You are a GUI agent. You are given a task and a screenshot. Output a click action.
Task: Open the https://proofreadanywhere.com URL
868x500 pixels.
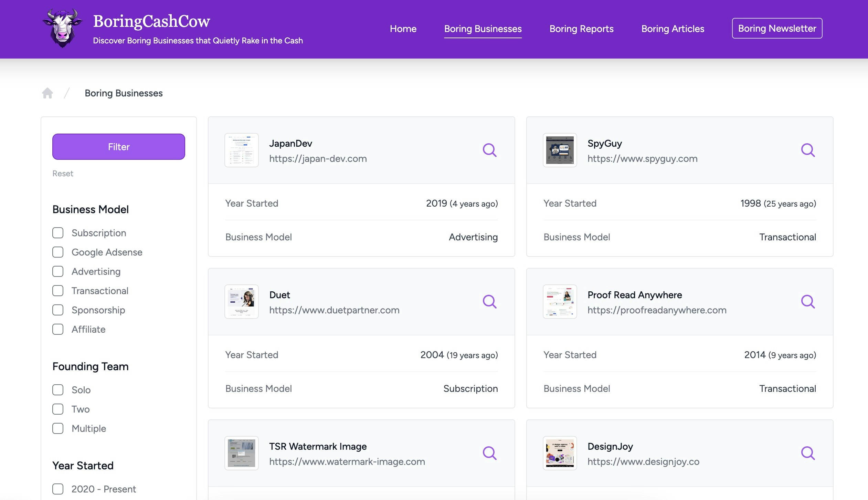(x=657, y=310)
